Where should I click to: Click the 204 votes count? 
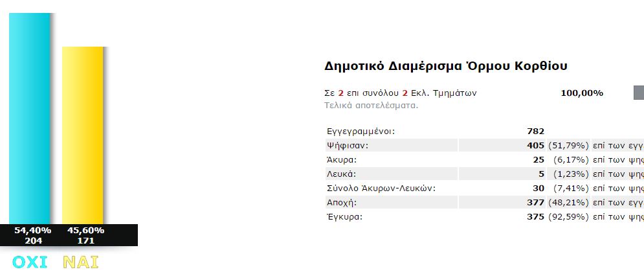pos(33,241)
